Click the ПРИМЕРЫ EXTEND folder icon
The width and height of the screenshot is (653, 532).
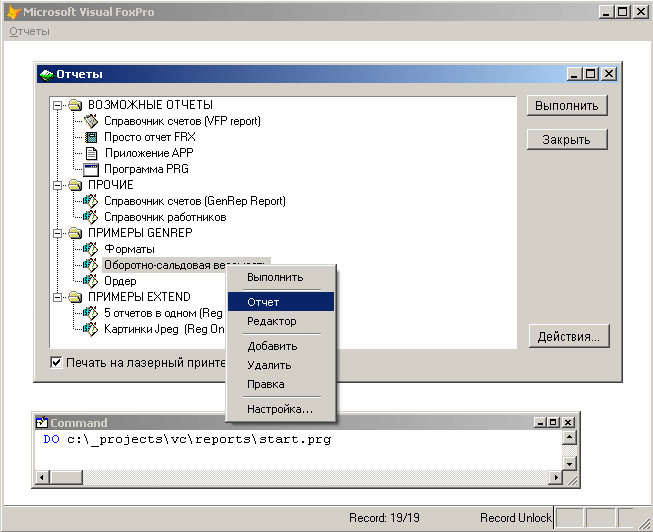(x=75, y=297)
